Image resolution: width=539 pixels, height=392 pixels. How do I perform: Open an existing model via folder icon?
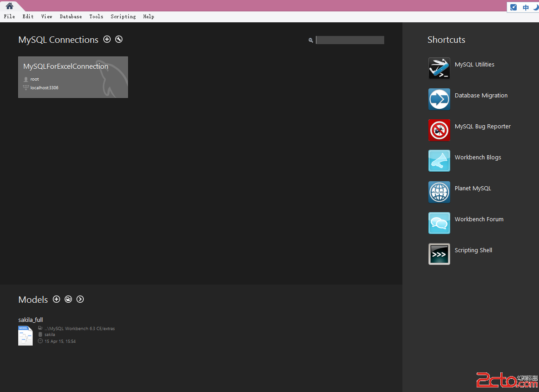point(68,299)
